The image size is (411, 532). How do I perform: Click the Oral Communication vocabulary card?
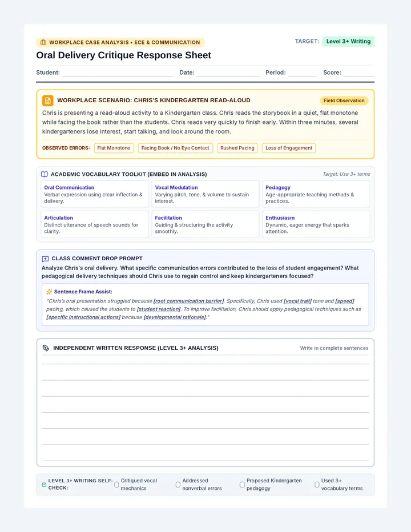click(x=94, y=194)
